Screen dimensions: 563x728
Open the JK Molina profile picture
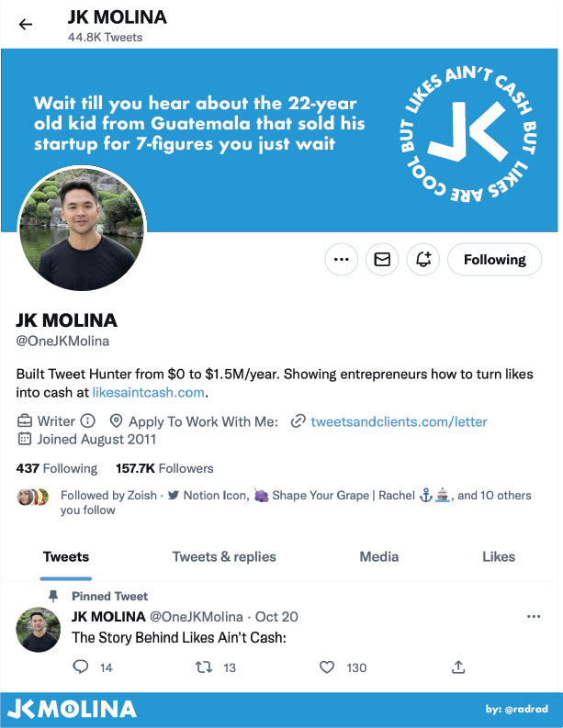click(x=83, y=229)
